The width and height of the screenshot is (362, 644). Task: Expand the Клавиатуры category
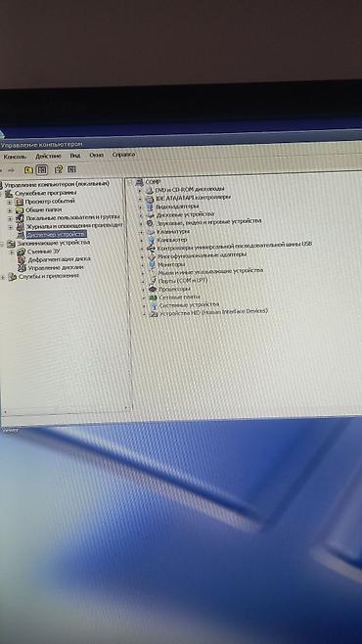[x=142, y=232]
